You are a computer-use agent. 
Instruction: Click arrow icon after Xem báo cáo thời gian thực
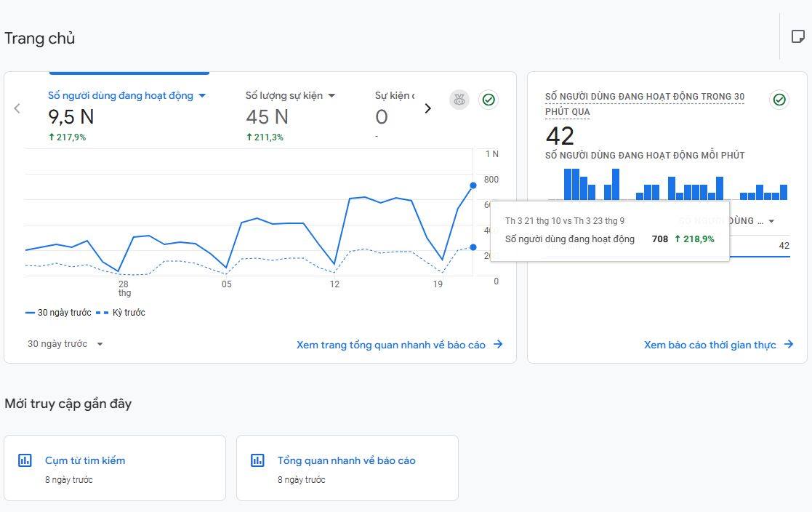789,345
